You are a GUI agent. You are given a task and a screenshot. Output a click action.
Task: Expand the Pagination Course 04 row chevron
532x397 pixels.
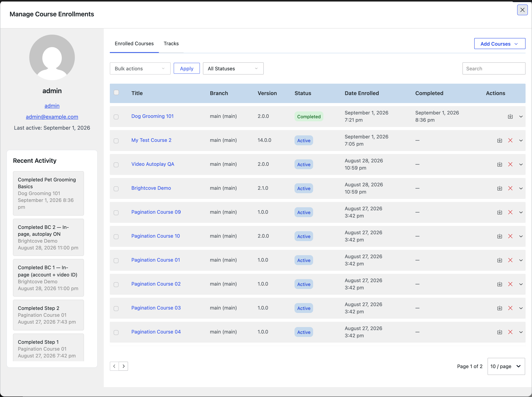(521, 332)
